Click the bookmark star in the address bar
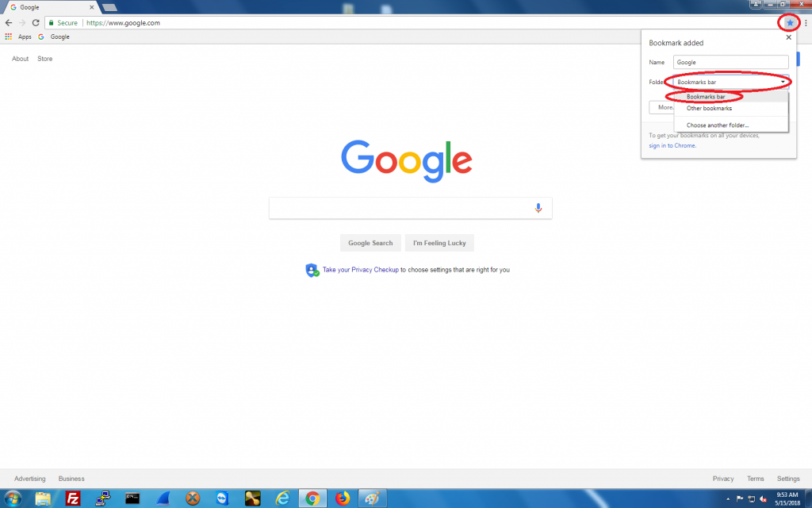Image resolution: width=812 pixels, height=508 pixels. point(788,22)
